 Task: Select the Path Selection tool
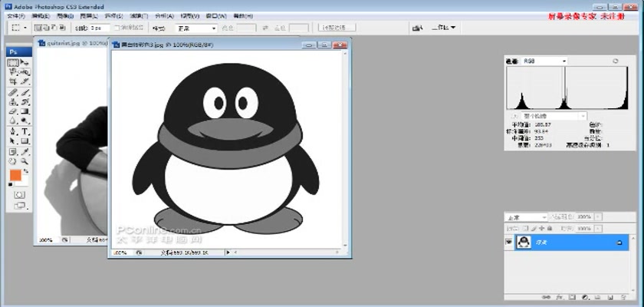14,141
